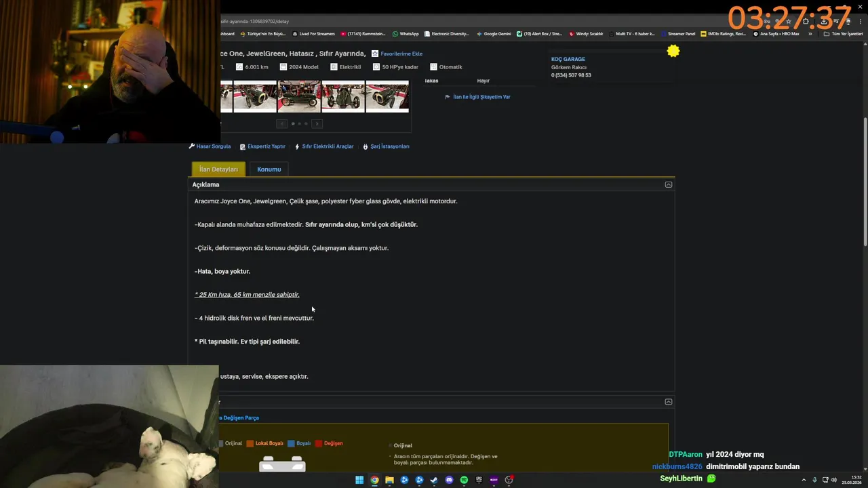The image size is (868, 488).
Task: Click the Elektrikli fuel type icon
Action: (334, 66)
